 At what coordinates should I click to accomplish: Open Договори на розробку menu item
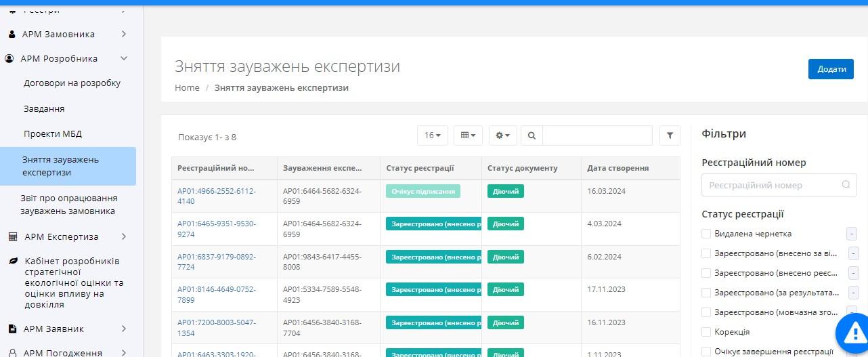[x=72, y=83]
